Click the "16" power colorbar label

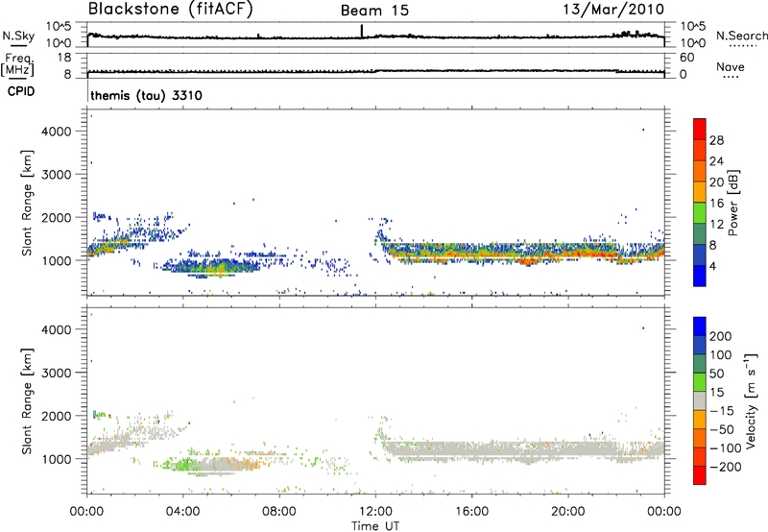(716, 204)
